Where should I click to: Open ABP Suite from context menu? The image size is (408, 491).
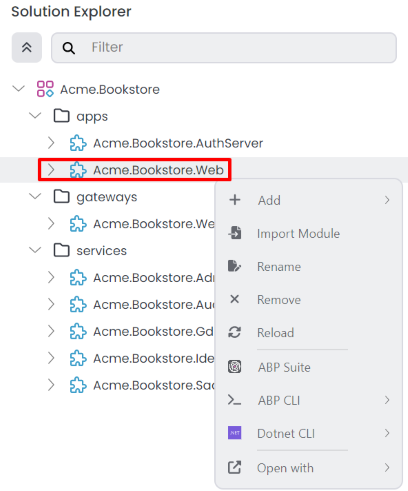pos(309,367)
